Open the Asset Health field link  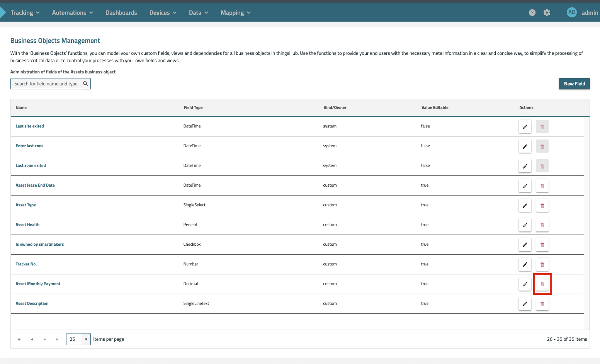coord(27,225)
